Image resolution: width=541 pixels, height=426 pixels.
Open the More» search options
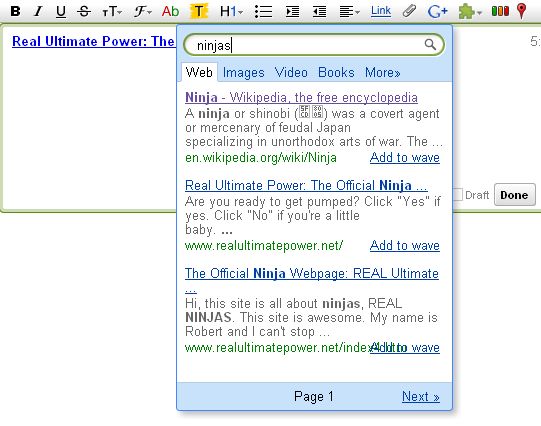pyautogui.click(x=383, y=73)
